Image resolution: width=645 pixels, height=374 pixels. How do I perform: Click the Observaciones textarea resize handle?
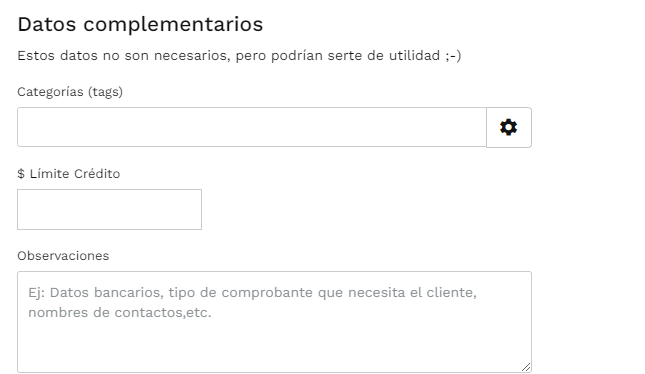pyautogui.click(x=526, y=367)
